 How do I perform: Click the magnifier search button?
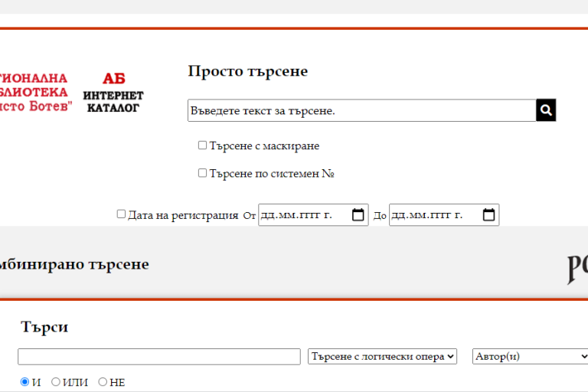pyautogui.click(x=546, y=110)
